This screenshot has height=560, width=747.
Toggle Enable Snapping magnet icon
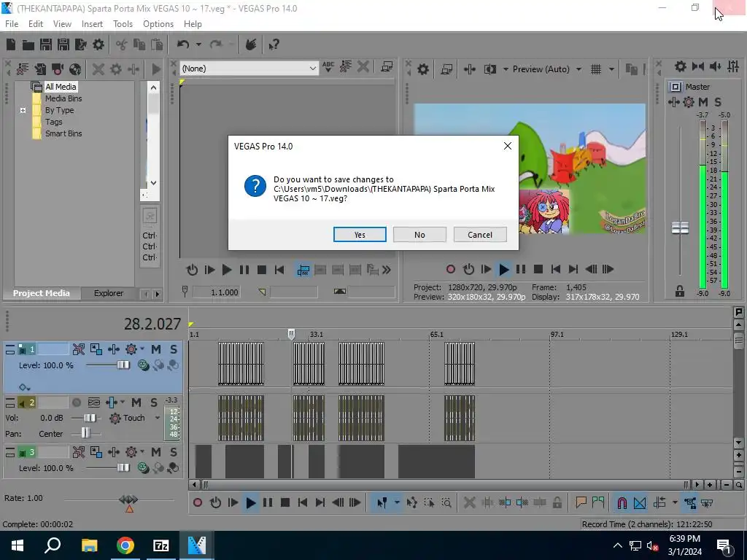622,503
